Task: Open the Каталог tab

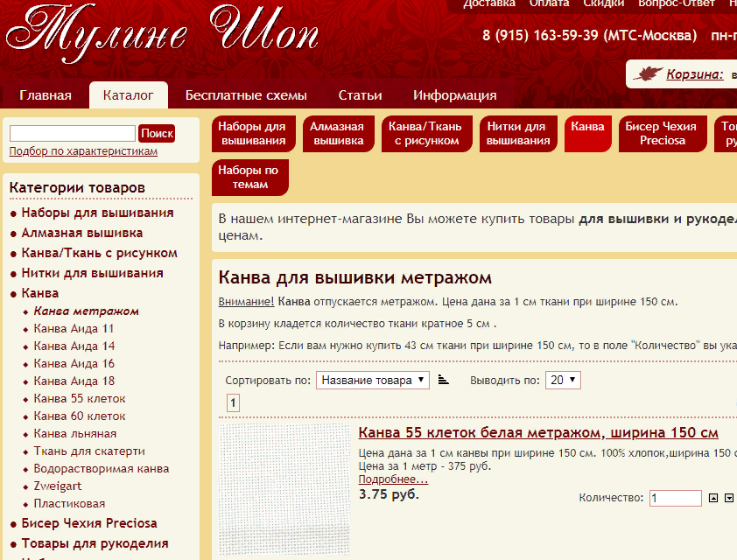Action: click(x=129, y=95)
